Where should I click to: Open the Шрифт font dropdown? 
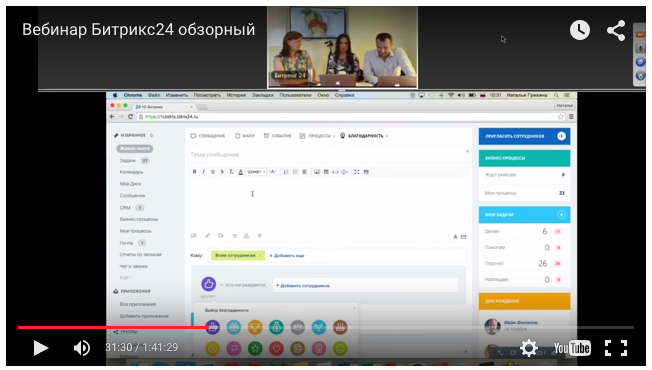[256, 172]
